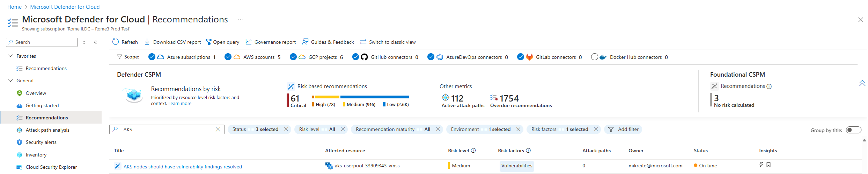
Task: Toggle Group by title switch
Action: (x=854, y=130)
